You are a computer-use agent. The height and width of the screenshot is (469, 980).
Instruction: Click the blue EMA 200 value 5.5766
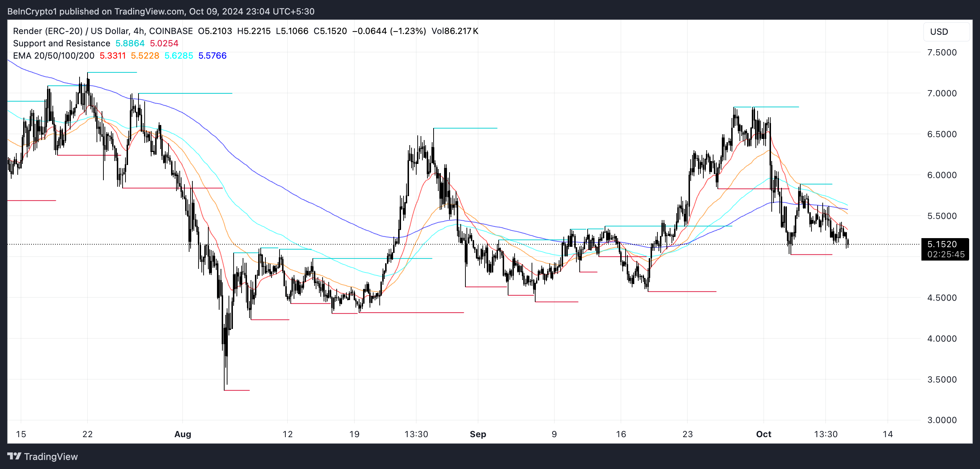tap(212, 56)
